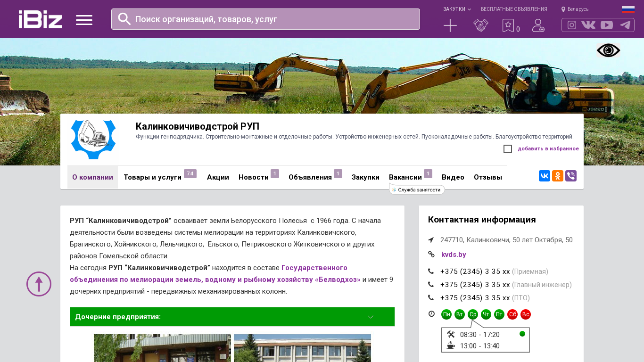
Task: Open the VK icon in header
Action: pos(588,25)
